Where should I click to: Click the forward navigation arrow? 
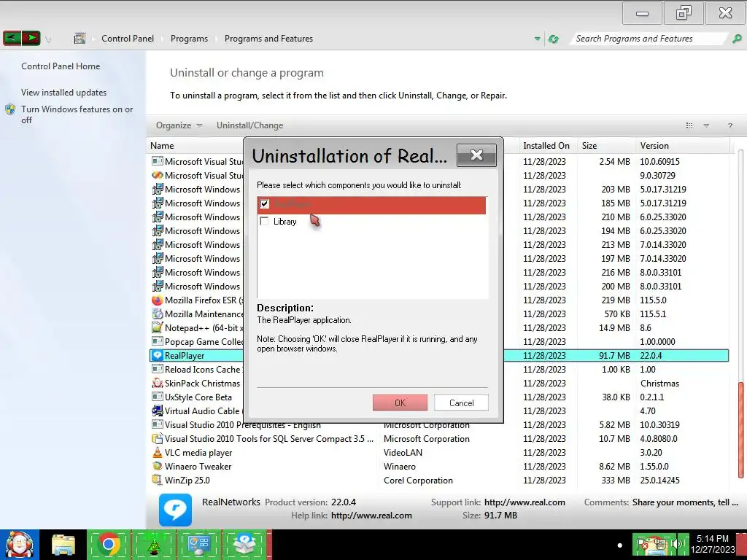coord(31,38)
